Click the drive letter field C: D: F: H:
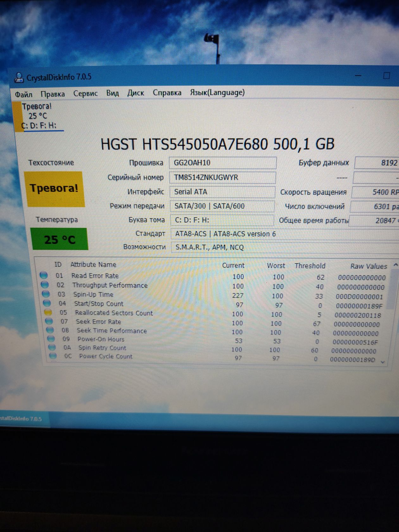 pyautogui.click(x=222, y=220)
